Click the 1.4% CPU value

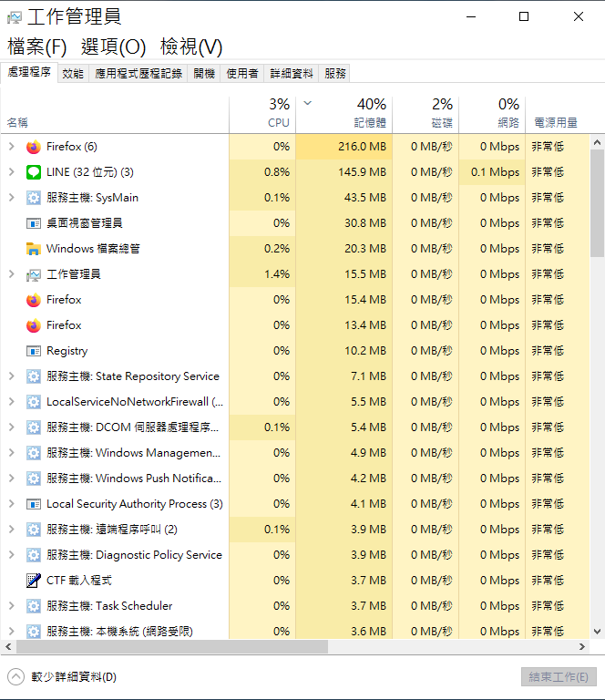[277, 274]
